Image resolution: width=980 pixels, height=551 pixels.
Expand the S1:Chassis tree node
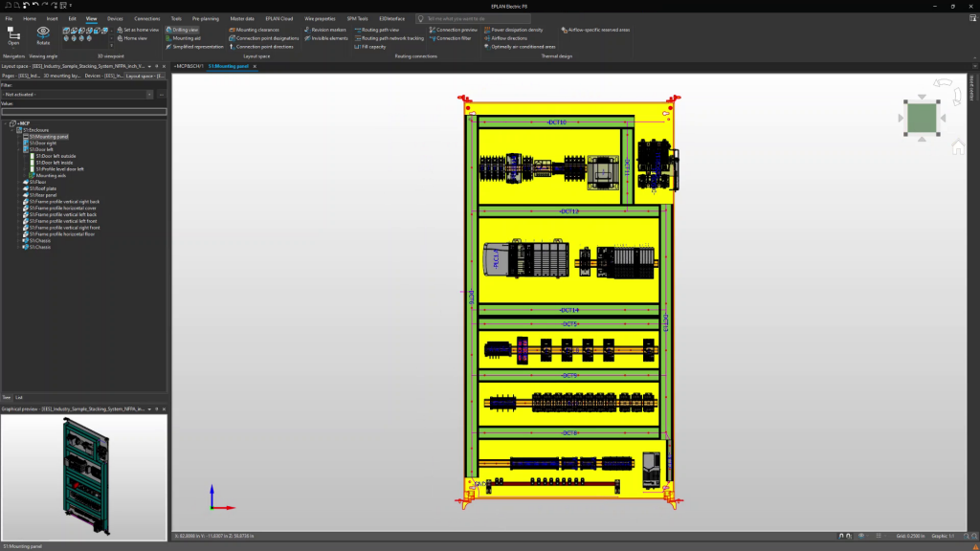(20, 240)
